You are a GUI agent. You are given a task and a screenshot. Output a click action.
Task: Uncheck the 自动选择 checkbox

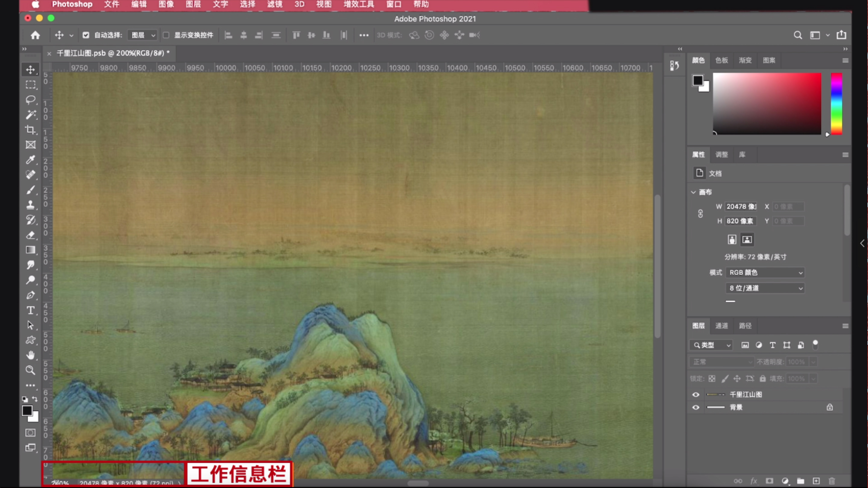[x=86, y=35]
